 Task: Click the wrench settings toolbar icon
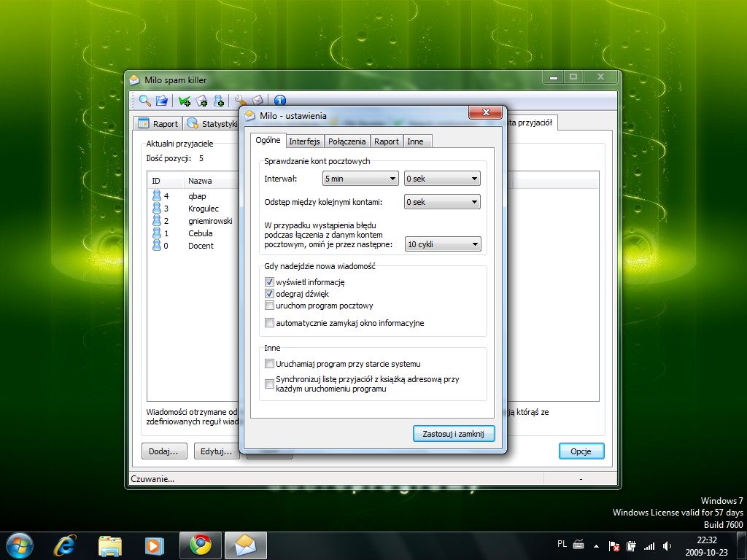point(241,101)
